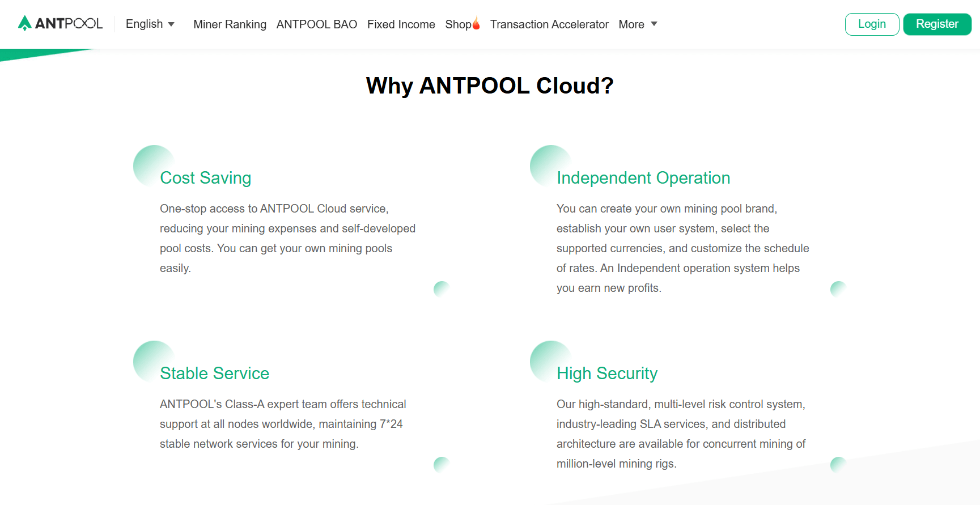
Task: Click the Login button
Action: click(872, 24)
